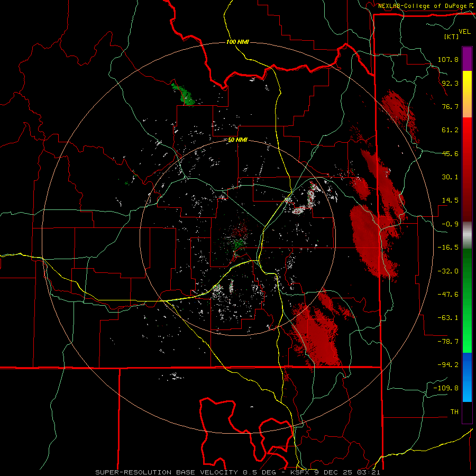Click the purple top segment of color bar
Image resolution: width=476 pixels, height=476 pixels.
point(467,59)
